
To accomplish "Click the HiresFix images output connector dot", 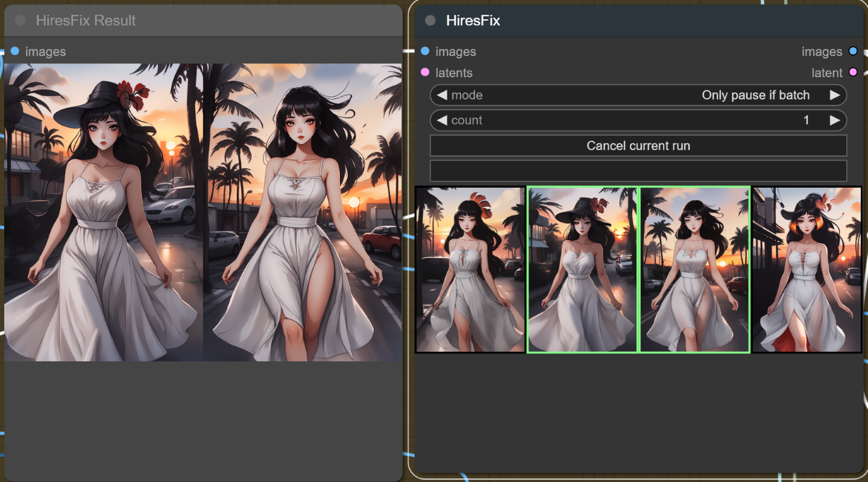I will click(x=853, y=51).
